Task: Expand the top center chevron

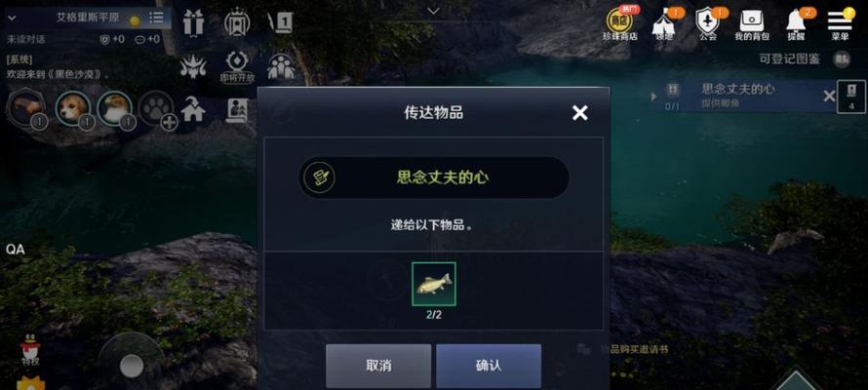Action: coord(433,11)
